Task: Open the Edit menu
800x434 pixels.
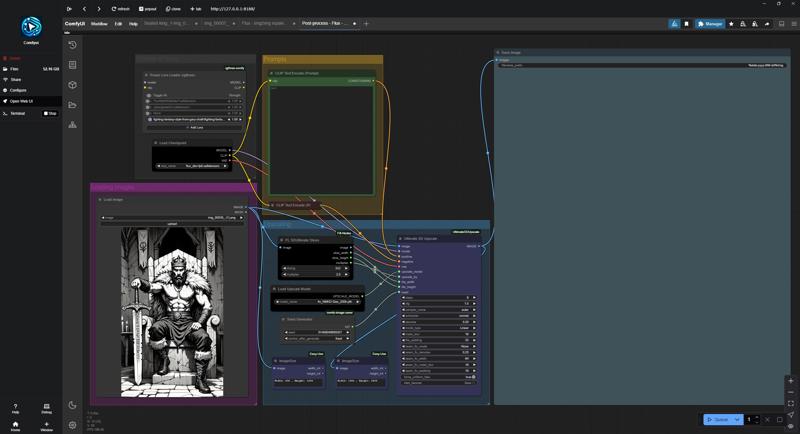Action: coord(118,24)
